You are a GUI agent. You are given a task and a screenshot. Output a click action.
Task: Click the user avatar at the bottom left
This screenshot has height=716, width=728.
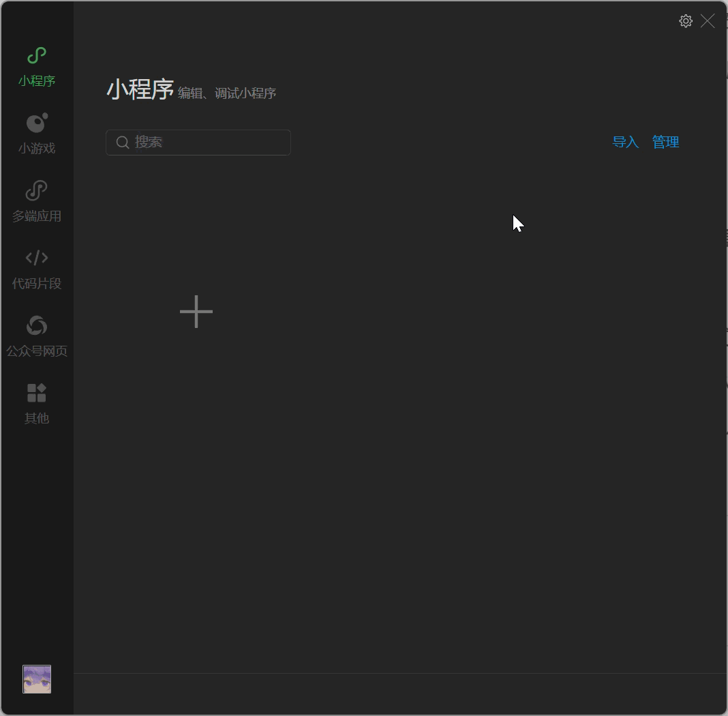pos(36,678)
